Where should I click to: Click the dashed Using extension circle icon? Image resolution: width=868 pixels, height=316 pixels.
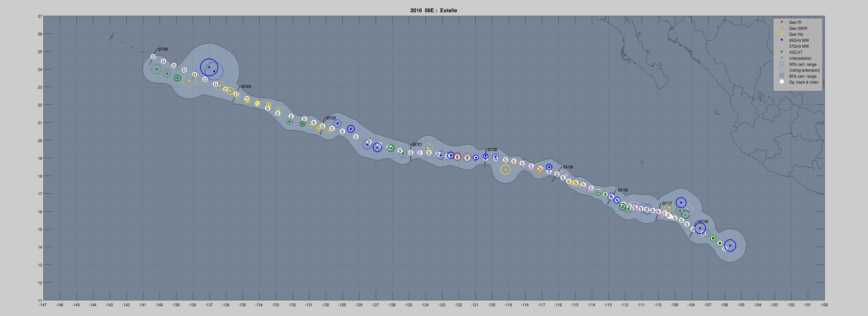[x=781, y=70]
